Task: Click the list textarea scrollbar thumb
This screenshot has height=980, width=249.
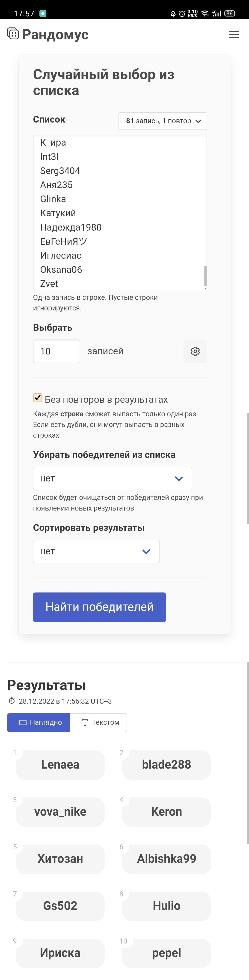Action: (x=205, y=276)
